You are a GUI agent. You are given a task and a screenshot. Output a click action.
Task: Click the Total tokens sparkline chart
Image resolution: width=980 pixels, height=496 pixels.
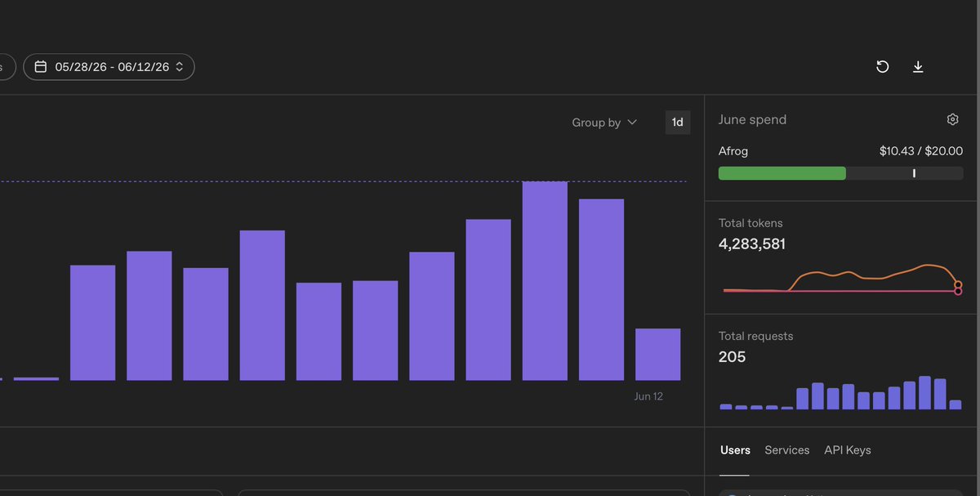[x=841, y=279]
